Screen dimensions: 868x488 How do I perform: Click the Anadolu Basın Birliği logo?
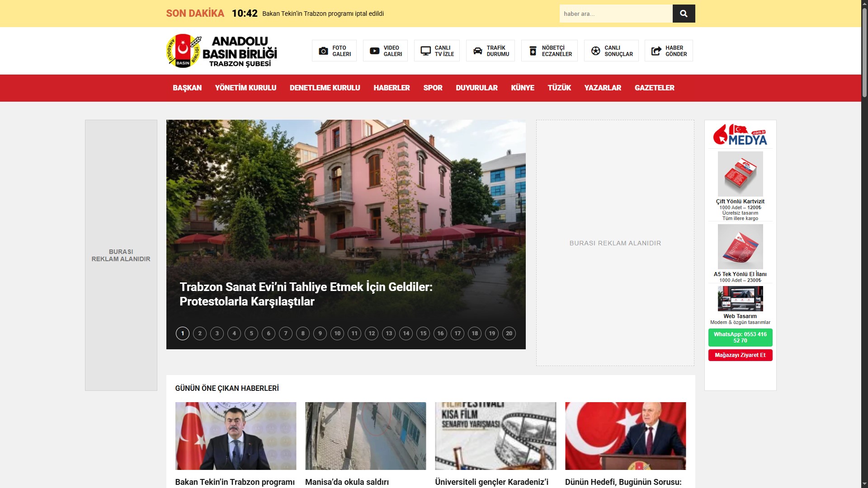coord(222,51)
